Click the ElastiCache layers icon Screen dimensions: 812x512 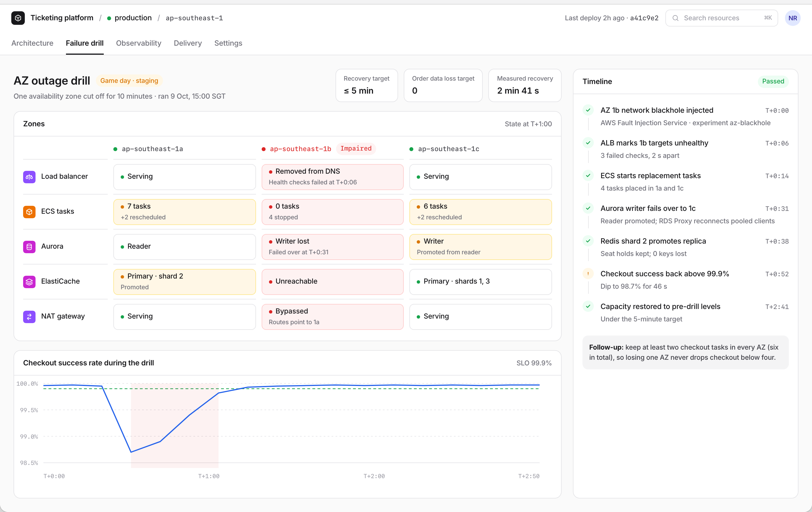29,282
